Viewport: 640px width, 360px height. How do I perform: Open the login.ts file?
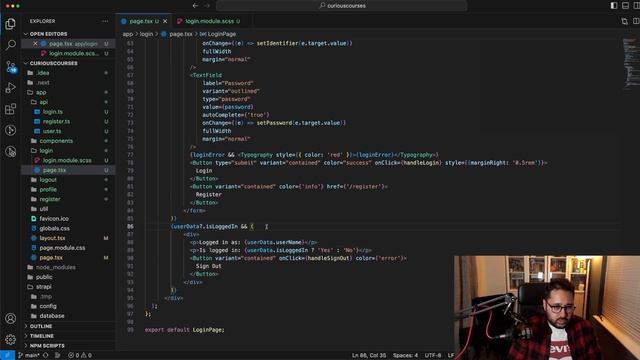point(68,112)
